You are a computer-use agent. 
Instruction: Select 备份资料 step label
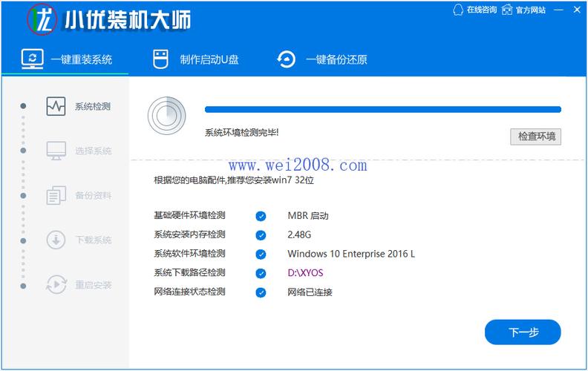pos(93,196)
